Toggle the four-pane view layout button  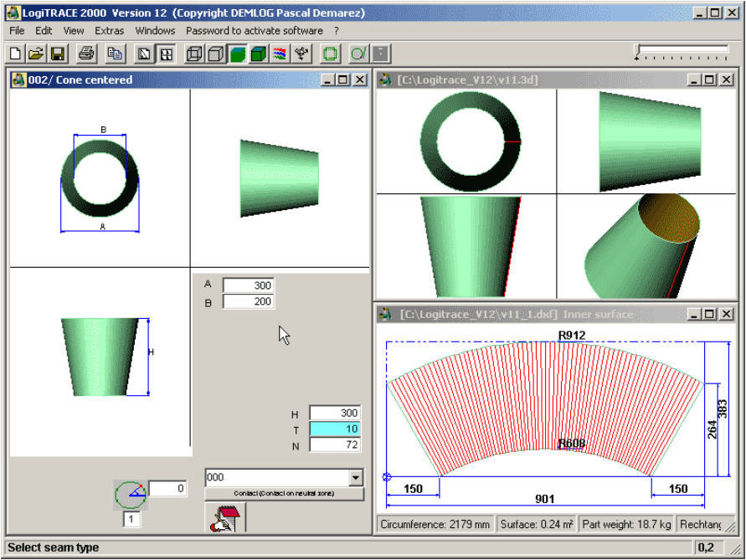tap(167, 54)
